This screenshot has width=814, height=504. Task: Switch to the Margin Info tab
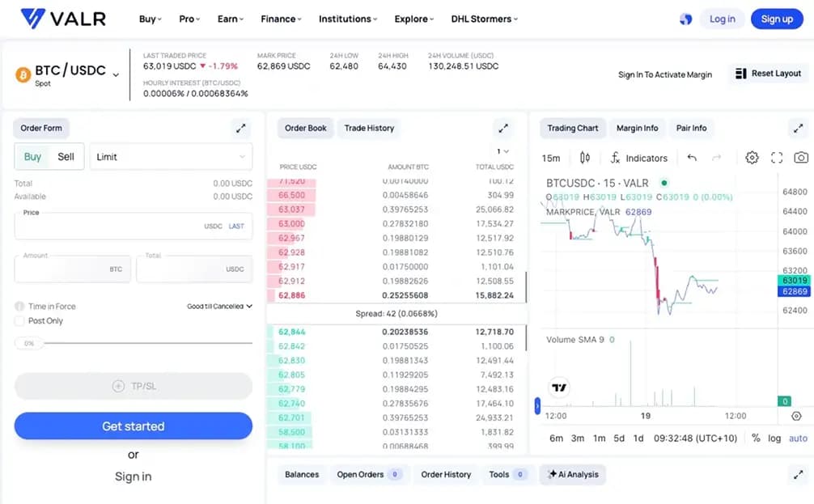pos(637,128)
